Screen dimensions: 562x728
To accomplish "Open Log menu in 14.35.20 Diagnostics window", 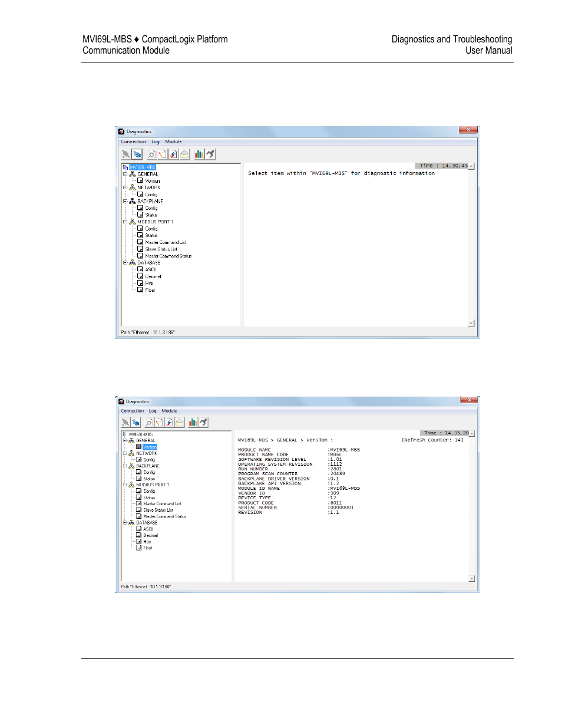I will click(153, 411).
